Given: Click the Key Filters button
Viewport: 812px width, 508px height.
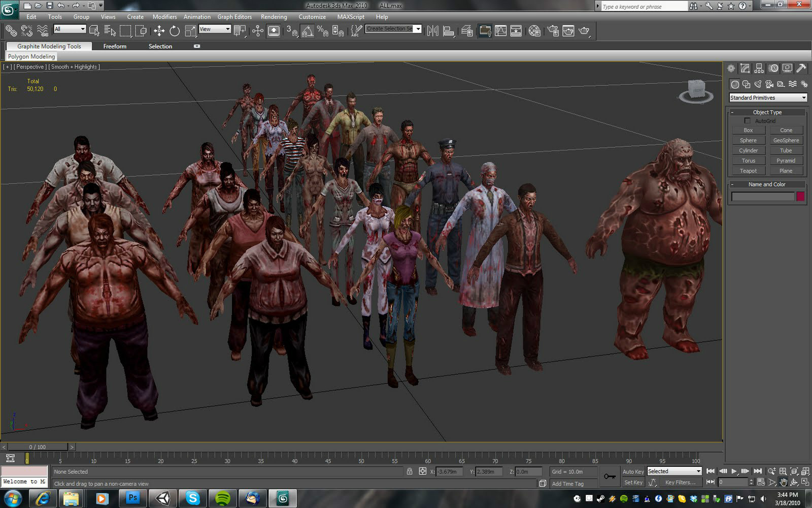Looking at the screenshot, I should [681, 482].
